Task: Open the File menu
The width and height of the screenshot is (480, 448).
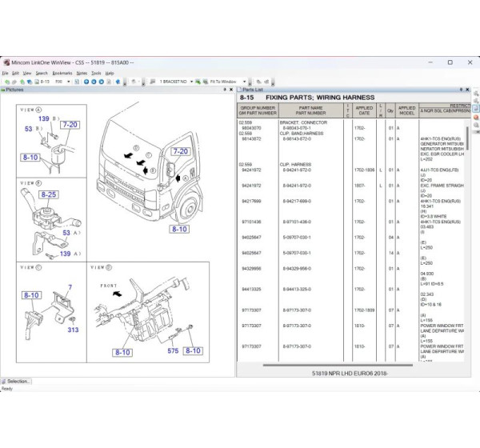Action: pyautogui.click(x=5, y=73)
